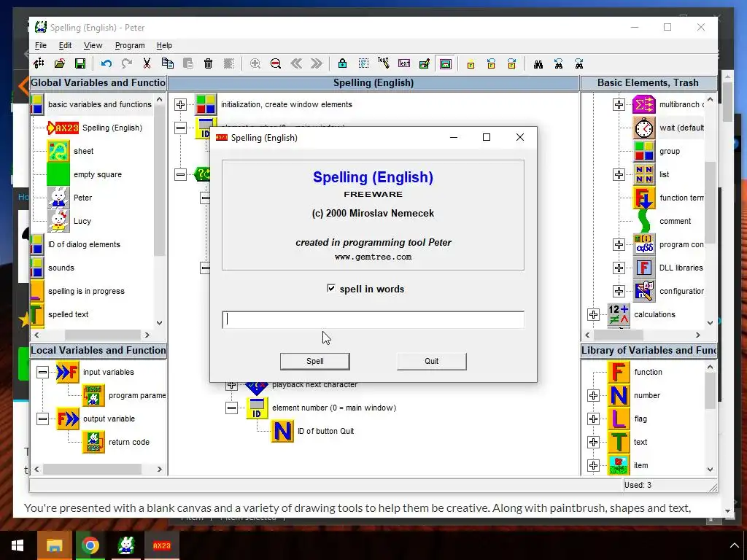Collapse the input variables node

(43, 372)
